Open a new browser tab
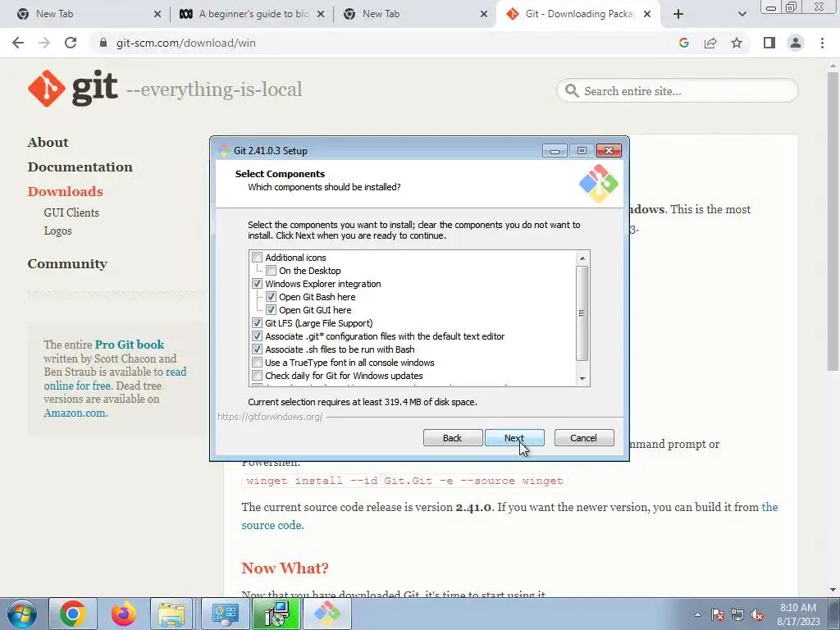Image resolution: width=840 pixels, height=630 pixels. (x=678, y=14)
